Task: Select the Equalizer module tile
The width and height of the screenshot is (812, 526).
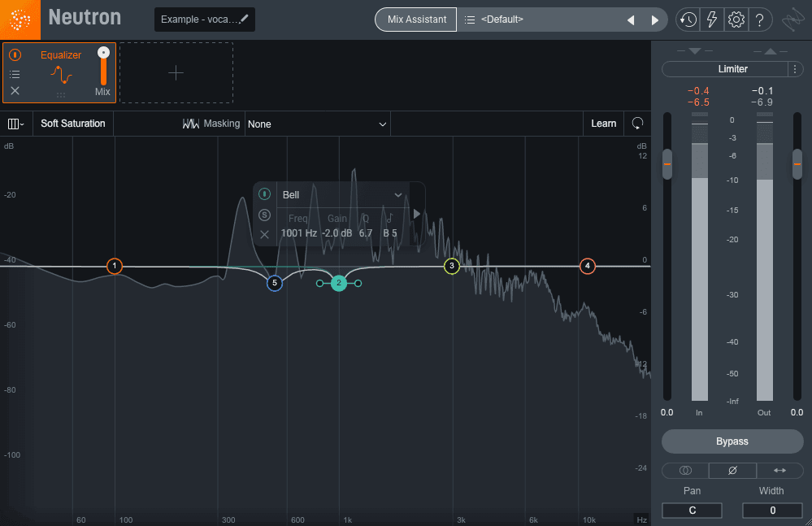Action: [59, 73]
